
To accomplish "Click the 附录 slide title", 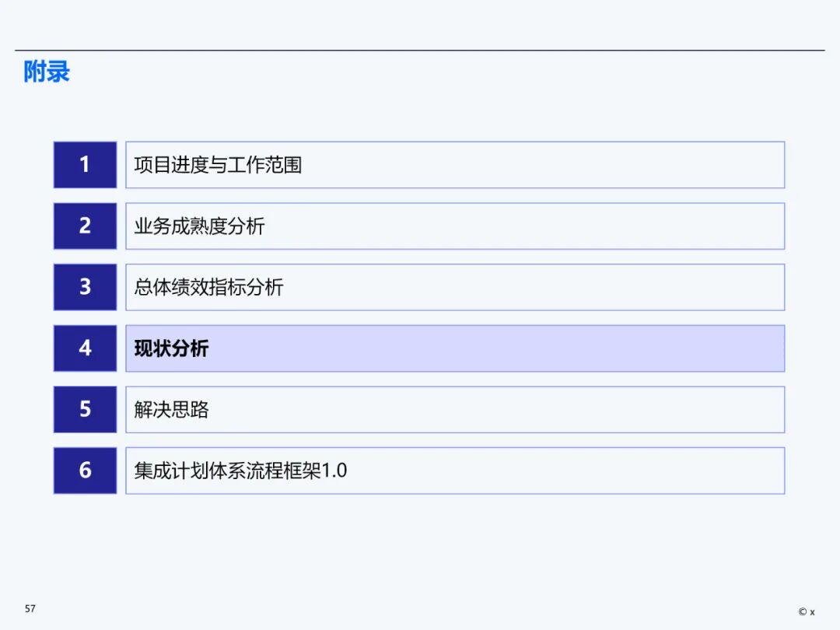I will [x=47, y=72].
